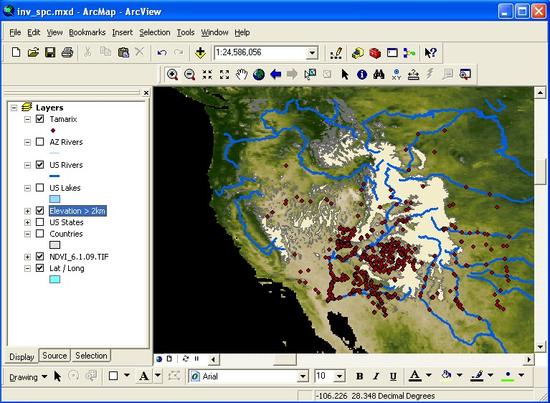Open the ArcToolbox red toolbox icon
This screenshot has width=550, height=403.
[375, 53]
